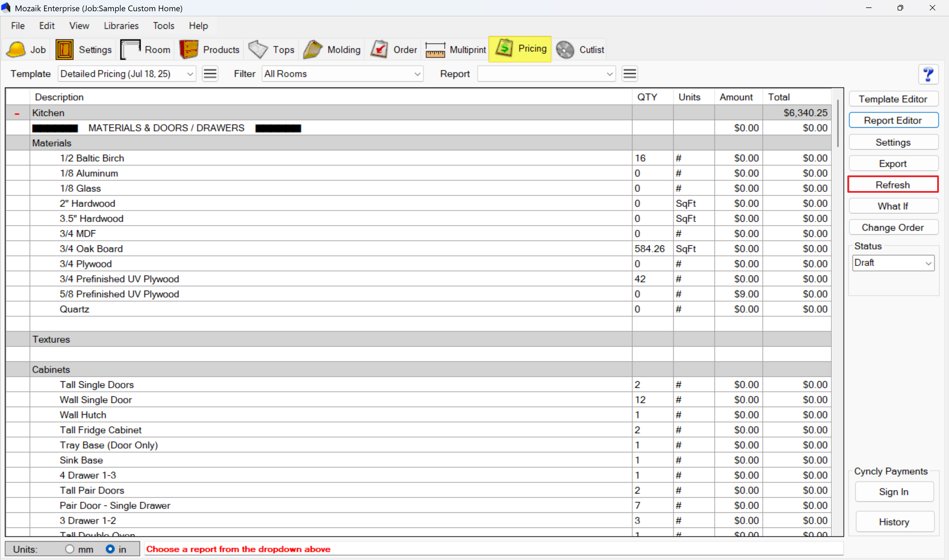Open the Libraries menu

click(x=121, y=26)
